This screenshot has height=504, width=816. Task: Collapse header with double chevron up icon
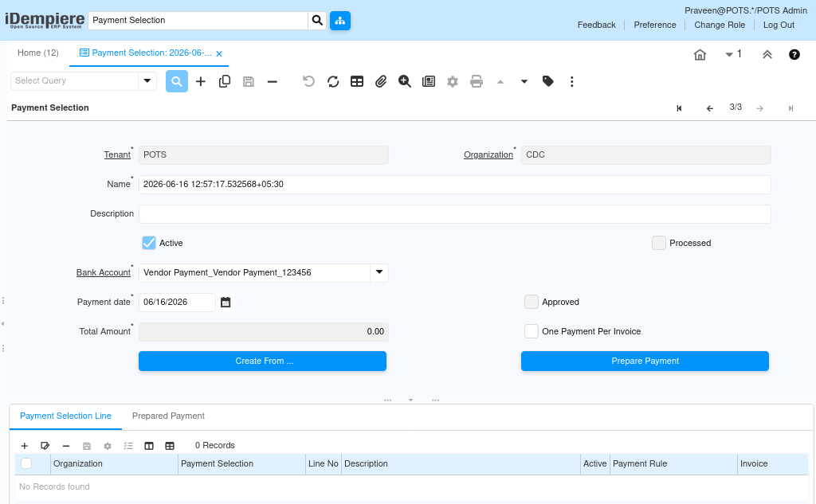767,55
